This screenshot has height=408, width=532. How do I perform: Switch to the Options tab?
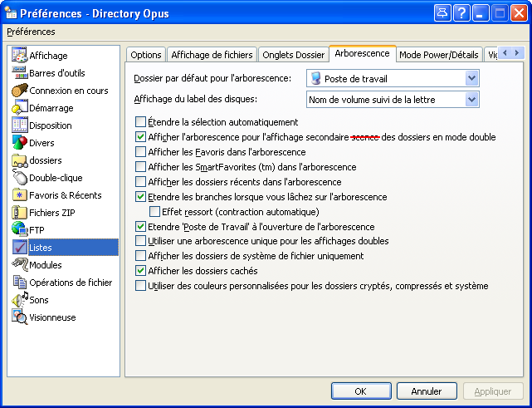click(x=146, y=55)
